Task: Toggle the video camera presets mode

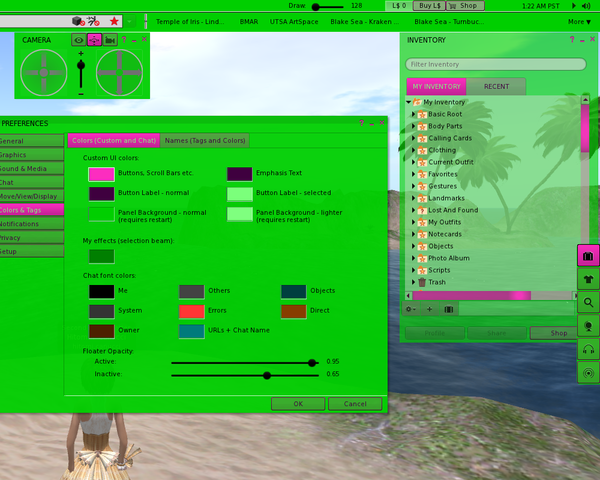Action: coord(110,40)
